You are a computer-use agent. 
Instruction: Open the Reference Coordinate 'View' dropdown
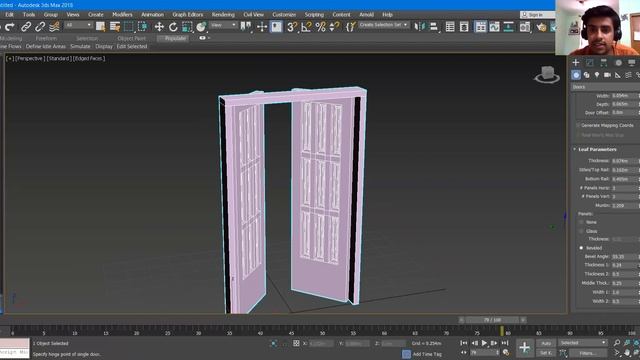point(224,25)
